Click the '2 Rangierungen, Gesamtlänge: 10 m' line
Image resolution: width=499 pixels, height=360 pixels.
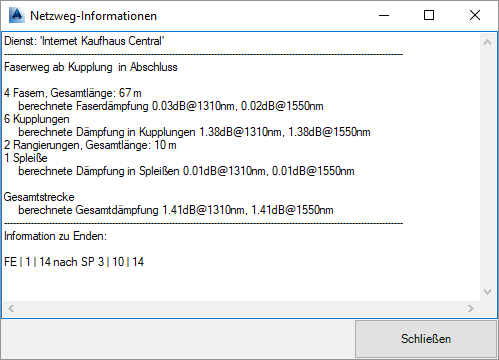click(90, 145)
